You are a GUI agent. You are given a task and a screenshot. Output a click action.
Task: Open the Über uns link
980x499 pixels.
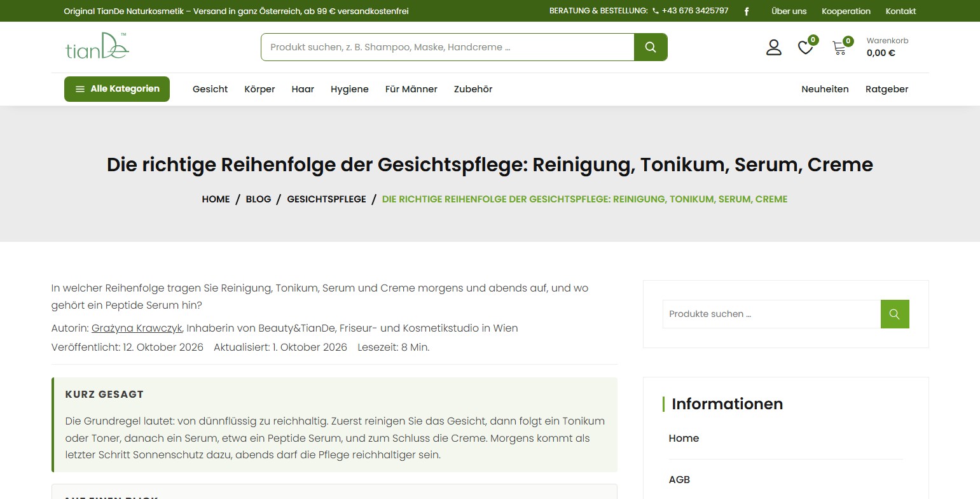[x=789, y=11]
